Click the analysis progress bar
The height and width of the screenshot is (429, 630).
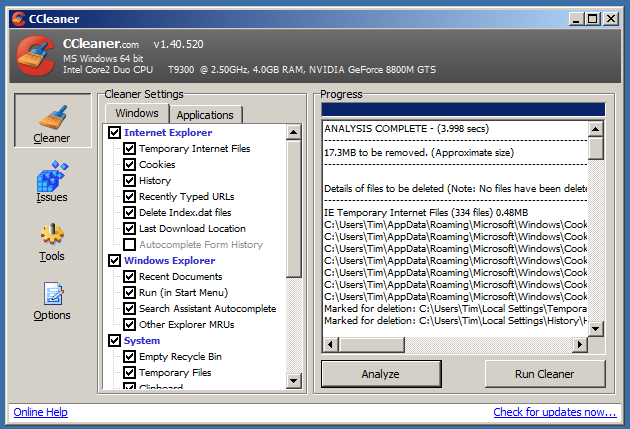(463, 110)
